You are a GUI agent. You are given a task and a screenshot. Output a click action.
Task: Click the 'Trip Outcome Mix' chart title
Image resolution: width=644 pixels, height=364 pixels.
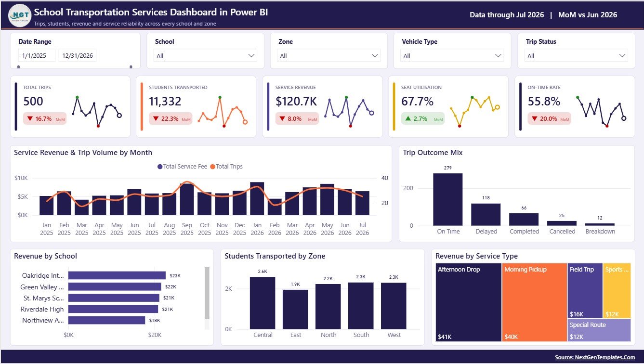[x=433, y=153]
